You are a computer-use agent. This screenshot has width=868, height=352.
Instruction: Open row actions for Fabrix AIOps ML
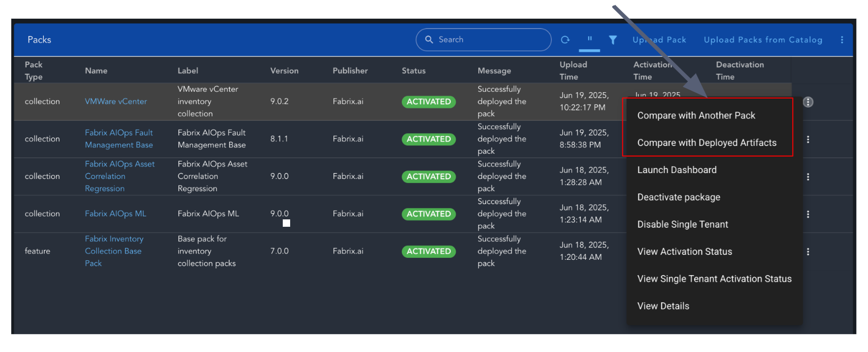[808, 214]
